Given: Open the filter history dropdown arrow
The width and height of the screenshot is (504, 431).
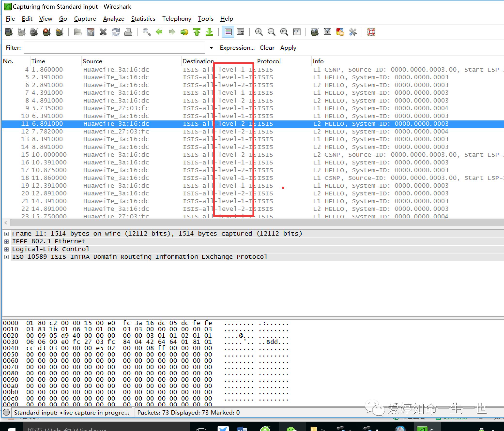Looking at the screenshot, I should click(211, 48).
